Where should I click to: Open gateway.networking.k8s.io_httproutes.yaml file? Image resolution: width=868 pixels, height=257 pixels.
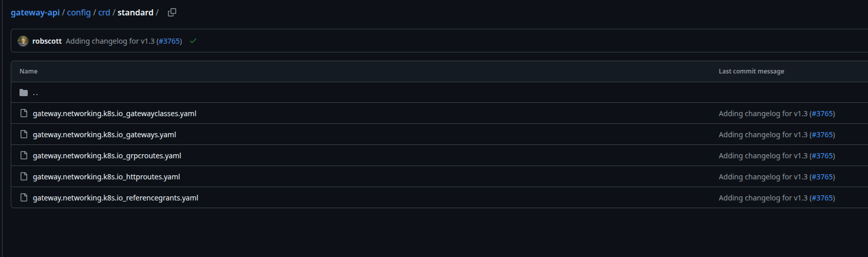click(106, 177)
